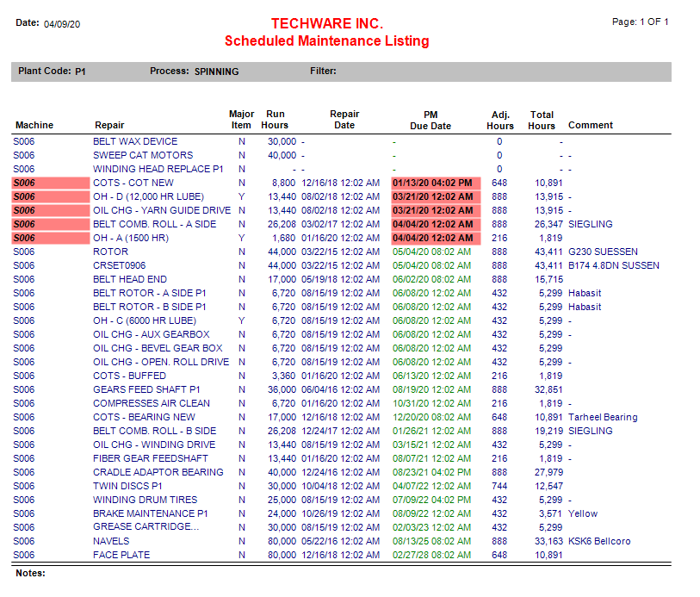Select the date field showing 04/09/20

tap(60, 25)
